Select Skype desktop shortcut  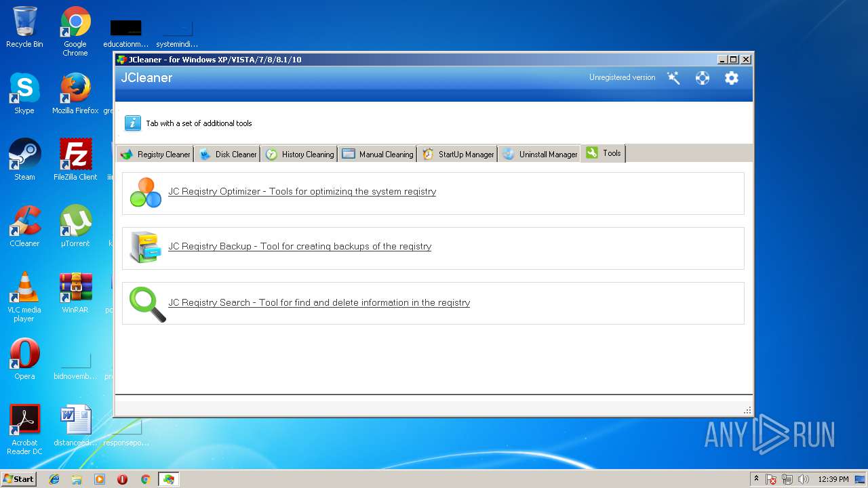(x=24, y=94)
